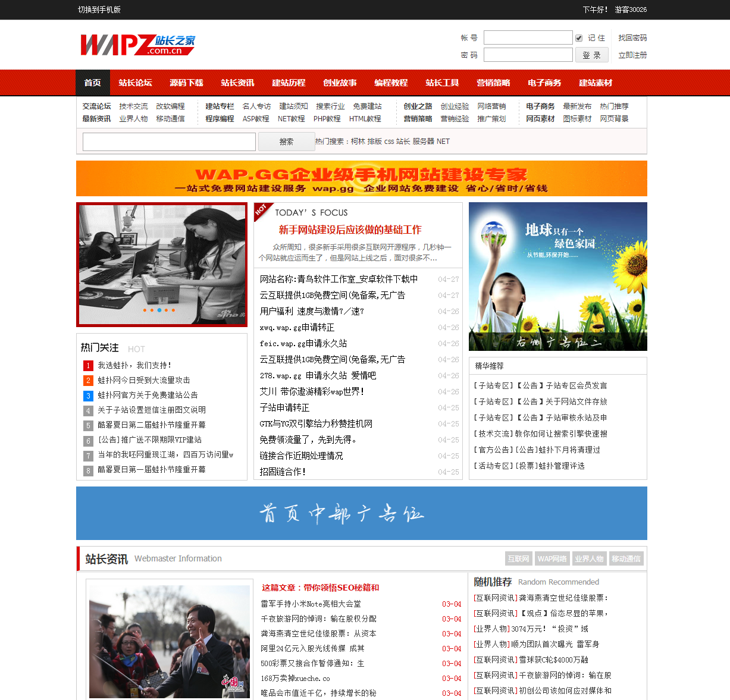Open the 源码下载 navigation menu item

pos(186,83)
